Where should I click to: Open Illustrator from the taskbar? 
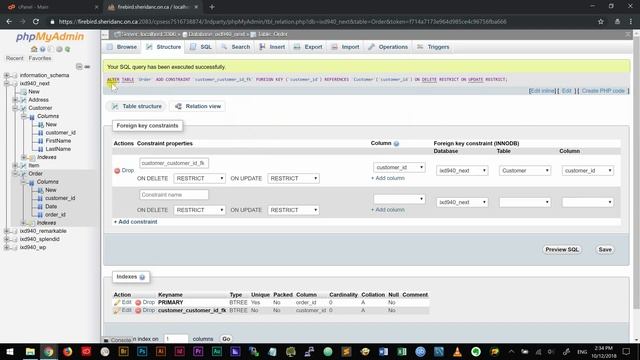(x=161, y=351)
